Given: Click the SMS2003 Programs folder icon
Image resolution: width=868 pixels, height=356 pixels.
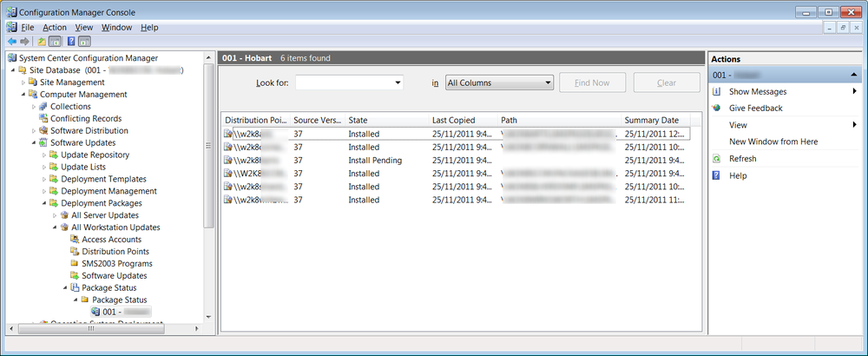Looking at the screenshot, I should [76, 264].
